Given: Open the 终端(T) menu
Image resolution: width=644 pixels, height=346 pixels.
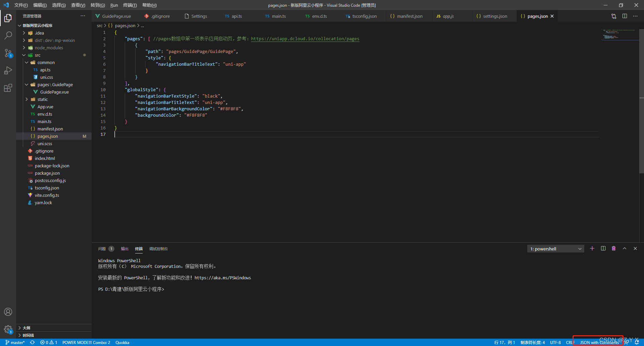Looking at the screenshot, I should pos(130,5).
